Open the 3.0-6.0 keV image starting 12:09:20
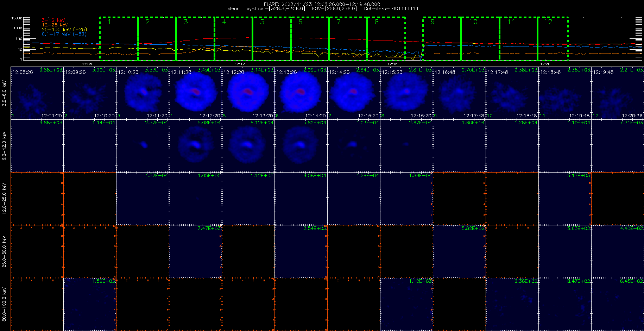 click(x=90, y=93)
